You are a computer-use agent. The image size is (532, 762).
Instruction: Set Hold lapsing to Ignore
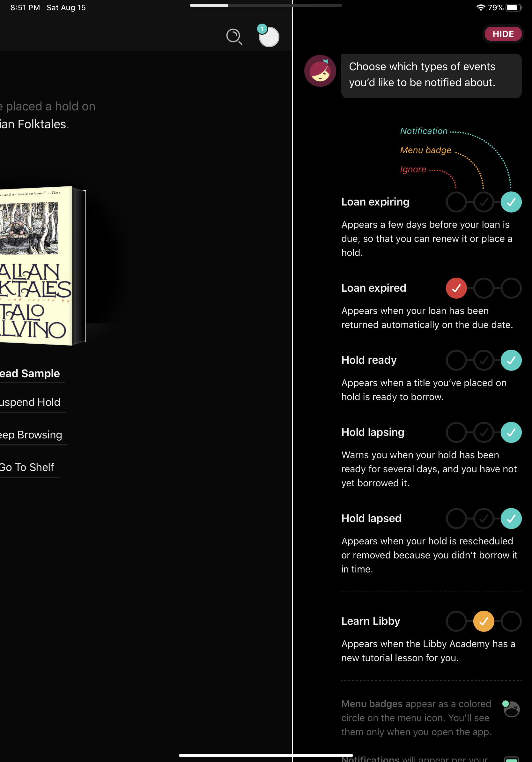click(456, 432)
